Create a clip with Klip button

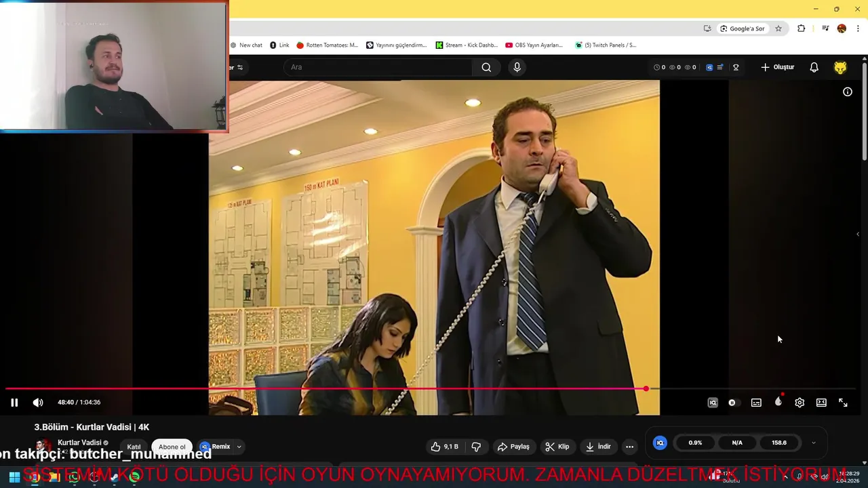click(557, 447)
